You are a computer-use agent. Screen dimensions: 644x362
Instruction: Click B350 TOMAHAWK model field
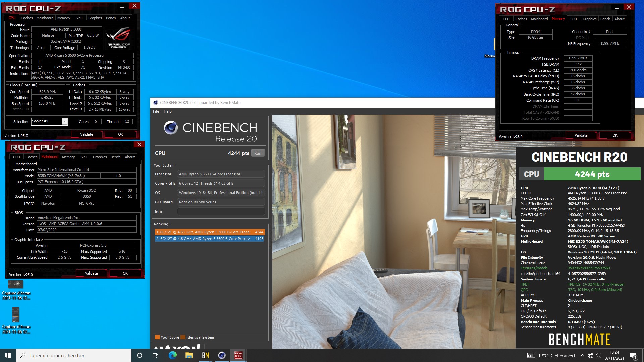pos(68,176)
